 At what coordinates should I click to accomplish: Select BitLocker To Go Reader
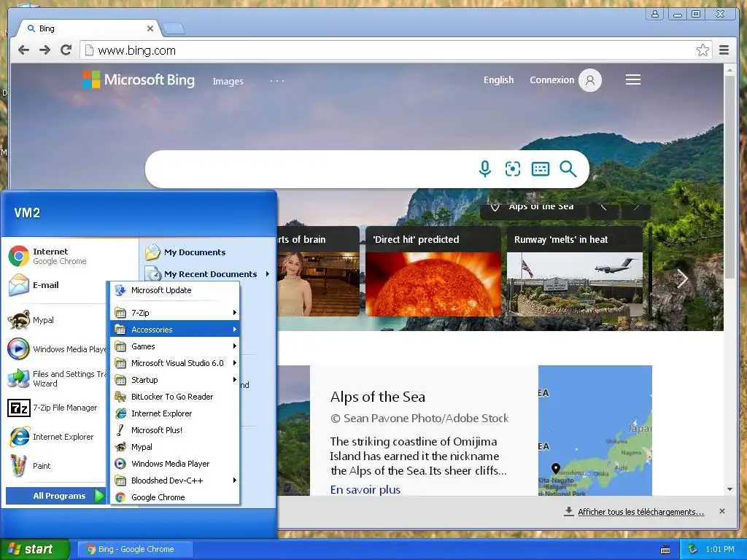[175, 397]
